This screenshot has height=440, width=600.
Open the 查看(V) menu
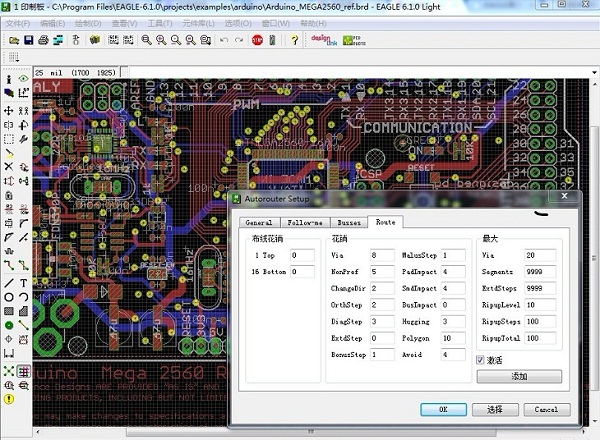pyautogui.click(x=124, y=23)
